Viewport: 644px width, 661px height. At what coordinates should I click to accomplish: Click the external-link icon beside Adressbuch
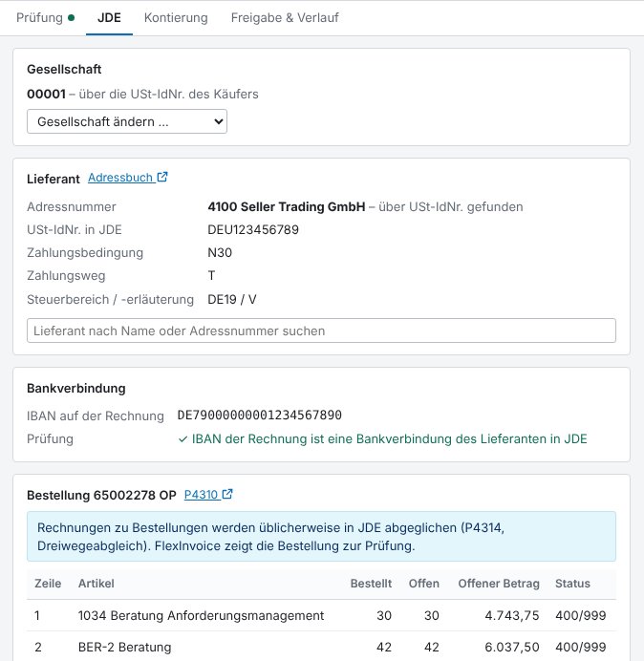pos(162,177)
